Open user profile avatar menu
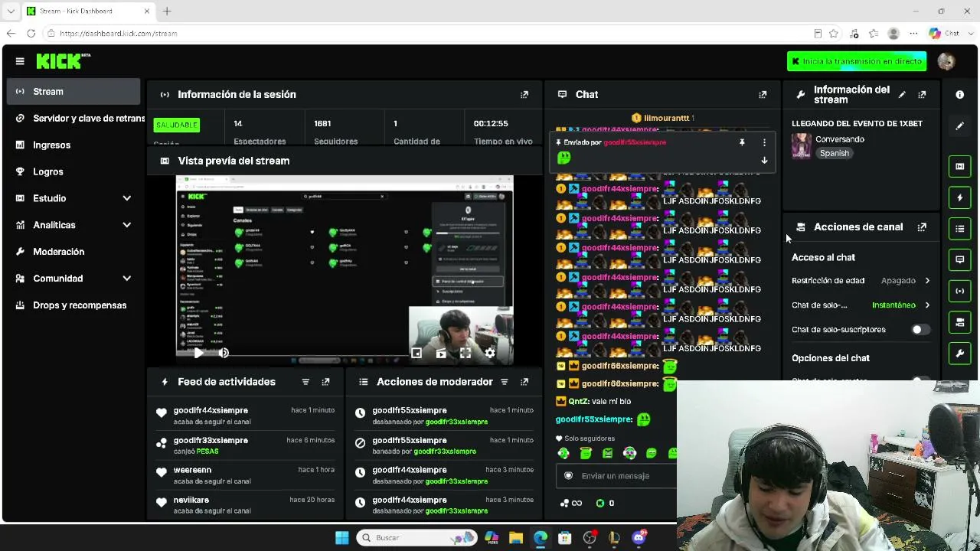The width and height of the screenshot is (980, 551). point(946,61)
